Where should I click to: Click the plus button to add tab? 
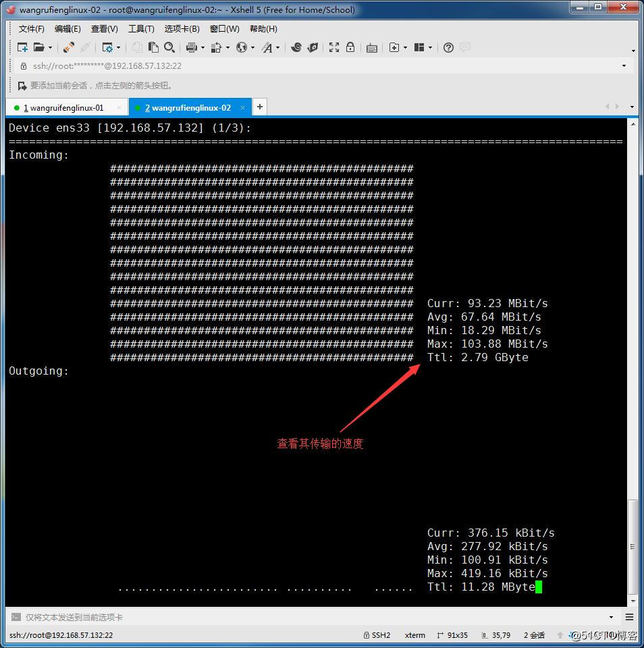[x=260, y=107]
